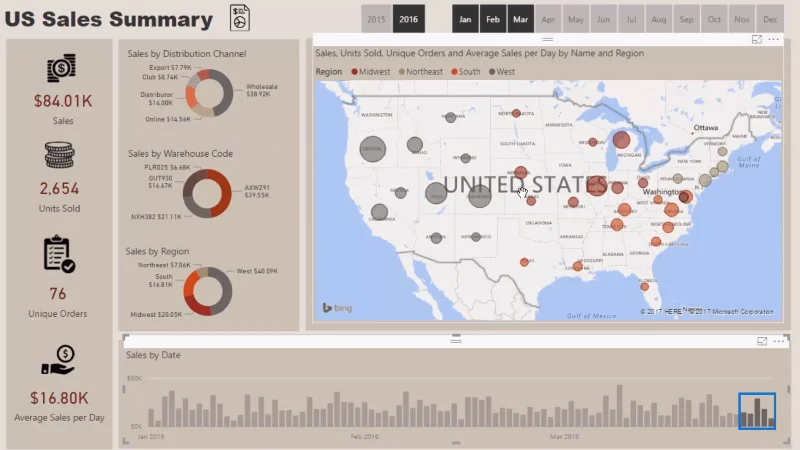This screenshot has height=450, width=800.
Task: Select the Aug month button
Action: (659, 19)
